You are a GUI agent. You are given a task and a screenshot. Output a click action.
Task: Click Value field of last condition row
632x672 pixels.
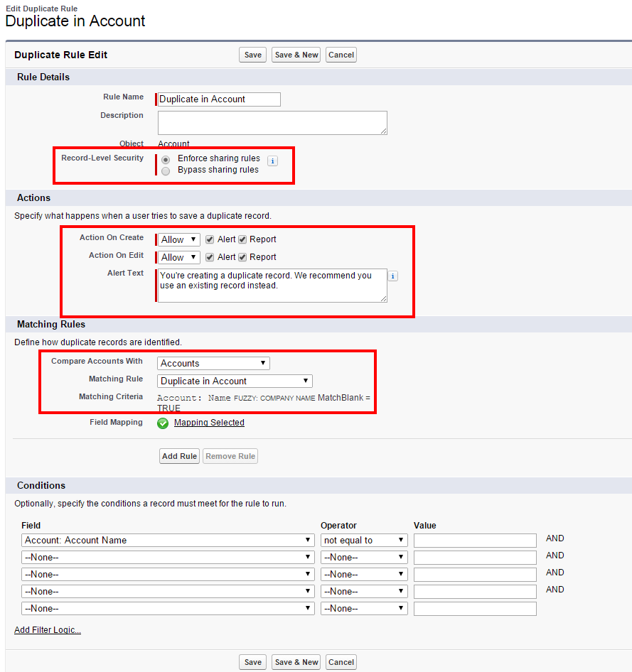475,609
